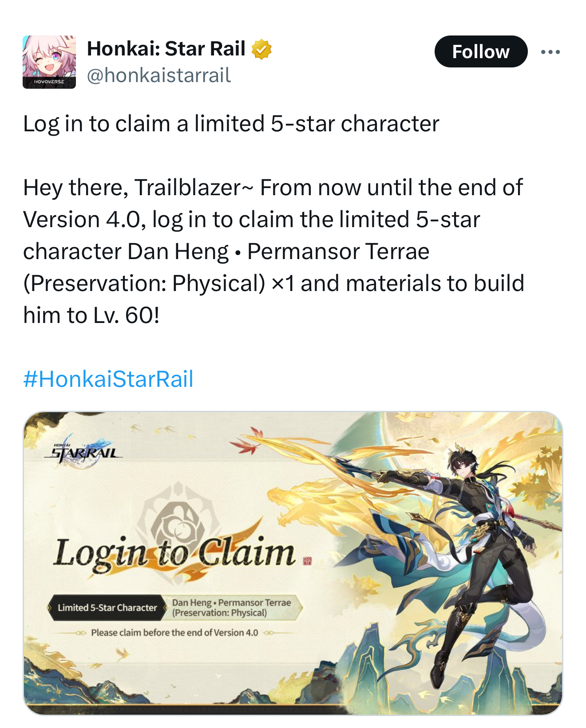Open the #HonkaiStarRail hashtag
Viewport: 586px width, 728px height.
pyautogui.click(x=108, y=379)
